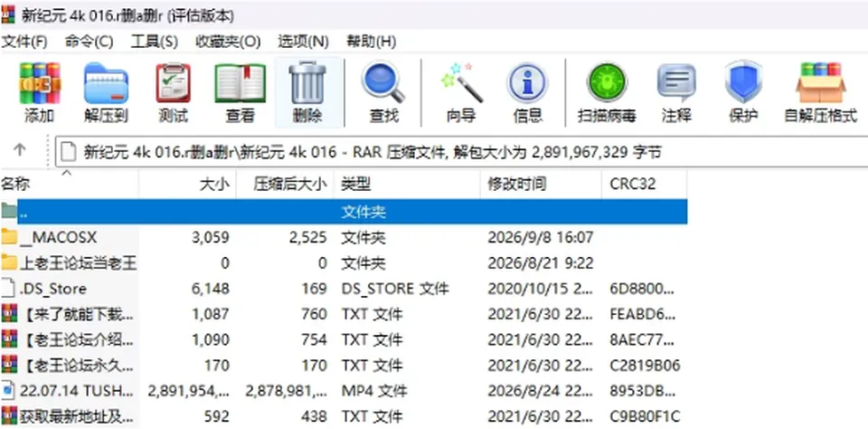Click the C2819B06 CRC32 value

click(645, 366)
